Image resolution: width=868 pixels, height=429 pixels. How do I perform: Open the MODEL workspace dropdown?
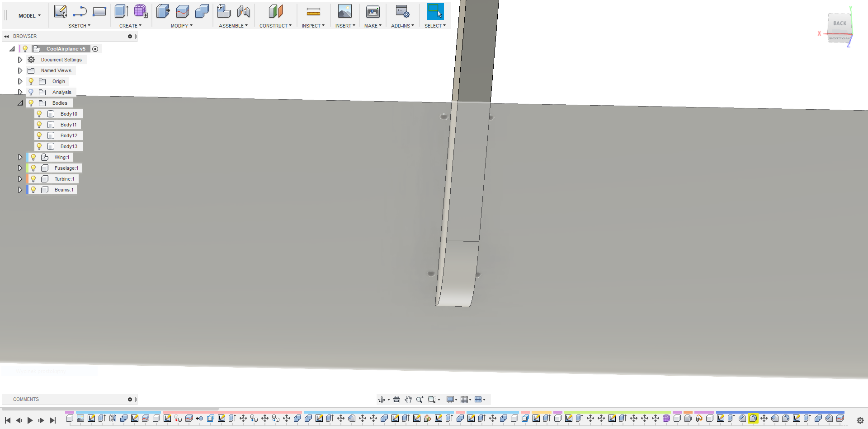point(29,16)
